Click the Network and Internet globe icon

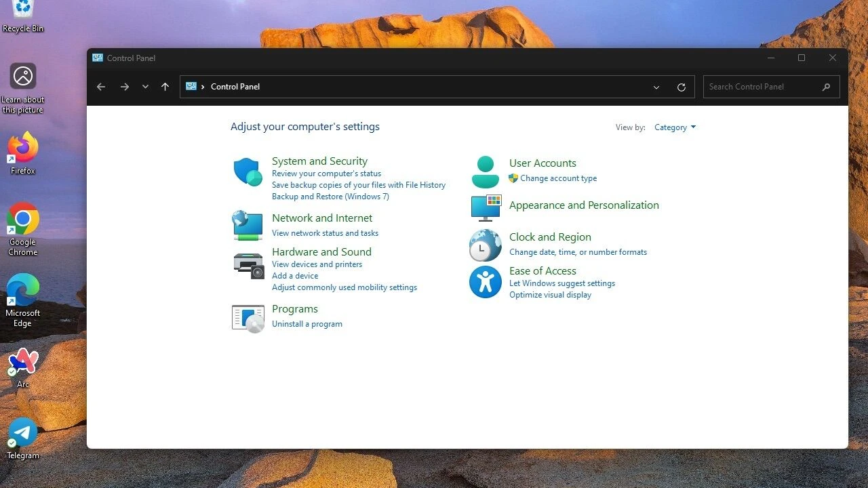click(x=248, y=225)
